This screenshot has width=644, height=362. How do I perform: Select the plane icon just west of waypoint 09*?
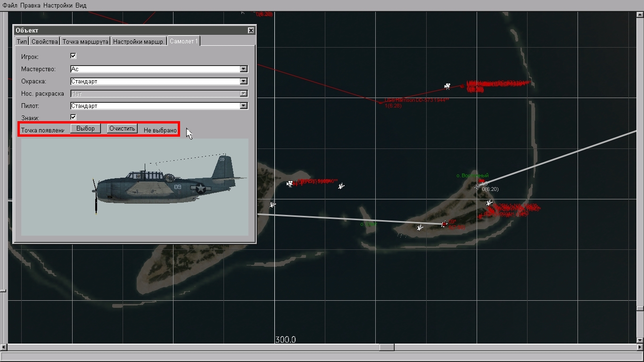click(x=420, y=228)
